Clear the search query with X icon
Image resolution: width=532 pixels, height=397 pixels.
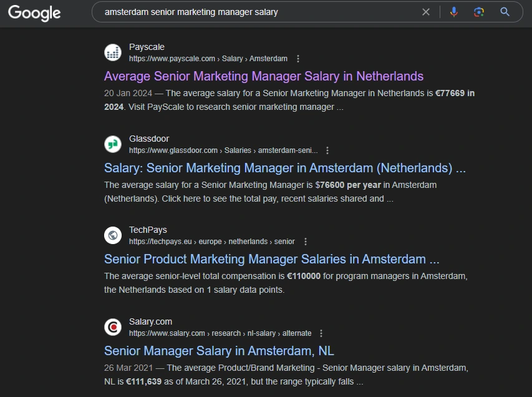pos(426,12)
